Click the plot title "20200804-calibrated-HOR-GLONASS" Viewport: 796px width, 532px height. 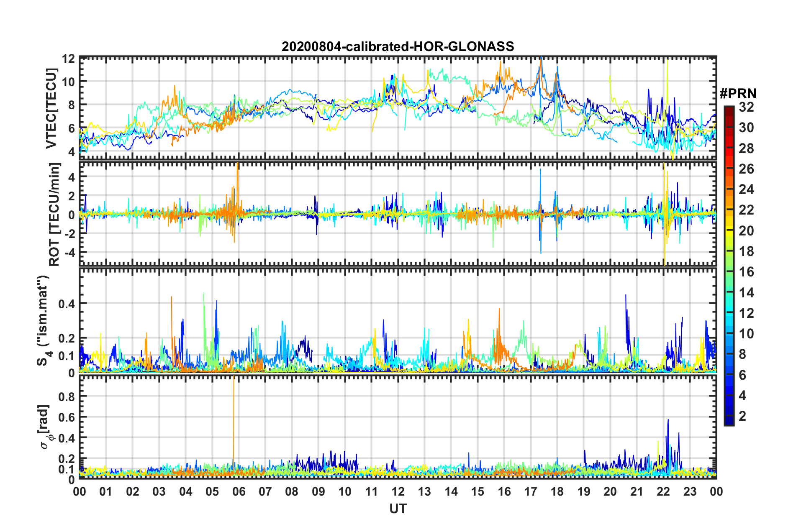click(398, 46)
